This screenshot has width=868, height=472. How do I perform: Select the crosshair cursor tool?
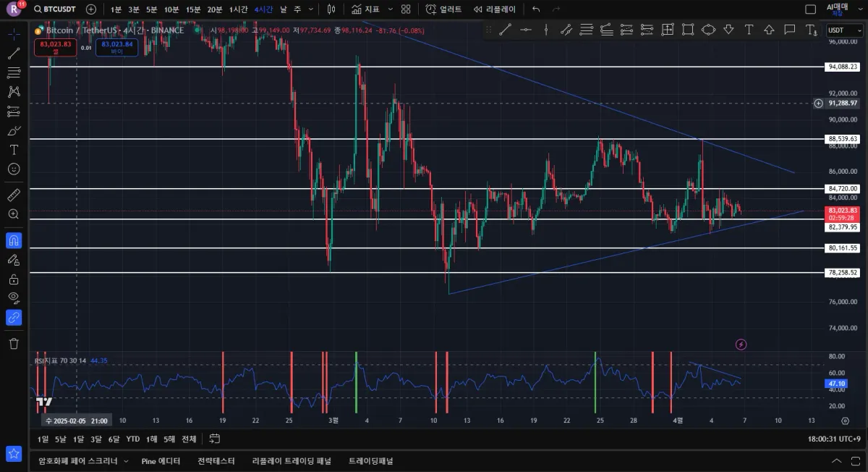(14, 34)
